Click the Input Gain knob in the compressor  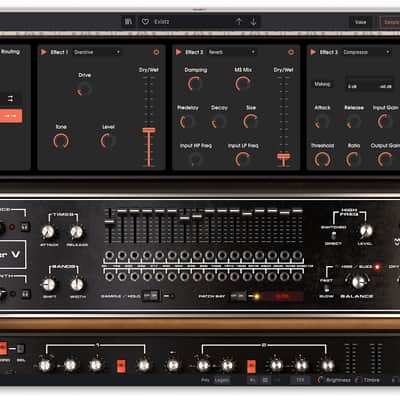(x=385, y=121)
